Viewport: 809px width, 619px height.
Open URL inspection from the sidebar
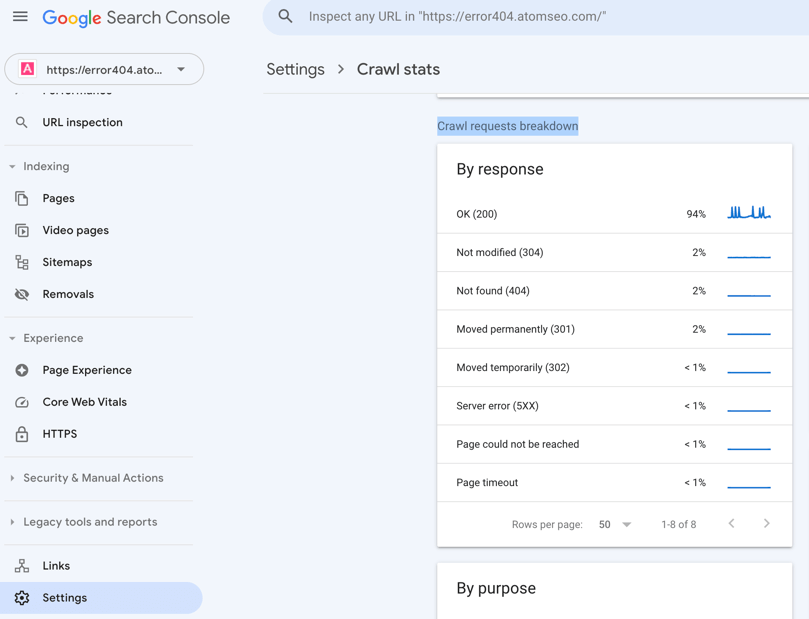tap(84, 122)
